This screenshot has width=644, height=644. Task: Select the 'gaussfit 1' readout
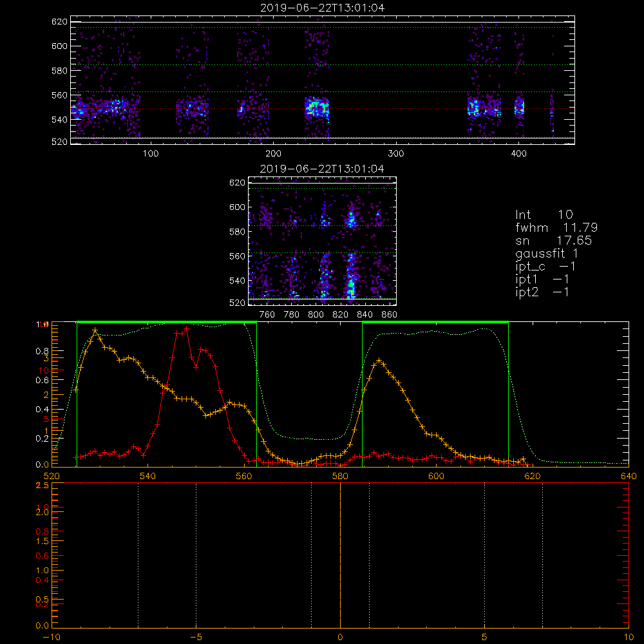coord(547,253)
